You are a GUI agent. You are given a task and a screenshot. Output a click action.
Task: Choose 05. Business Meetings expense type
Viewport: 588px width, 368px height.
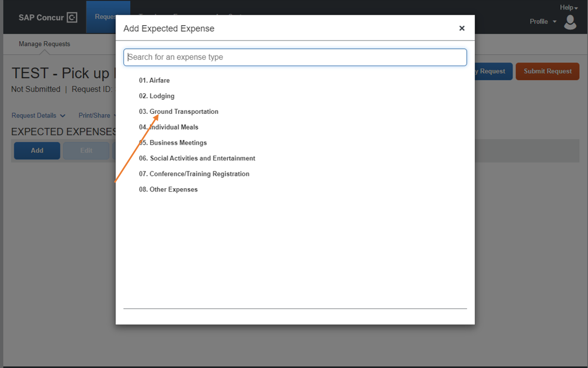pos(173,143)
